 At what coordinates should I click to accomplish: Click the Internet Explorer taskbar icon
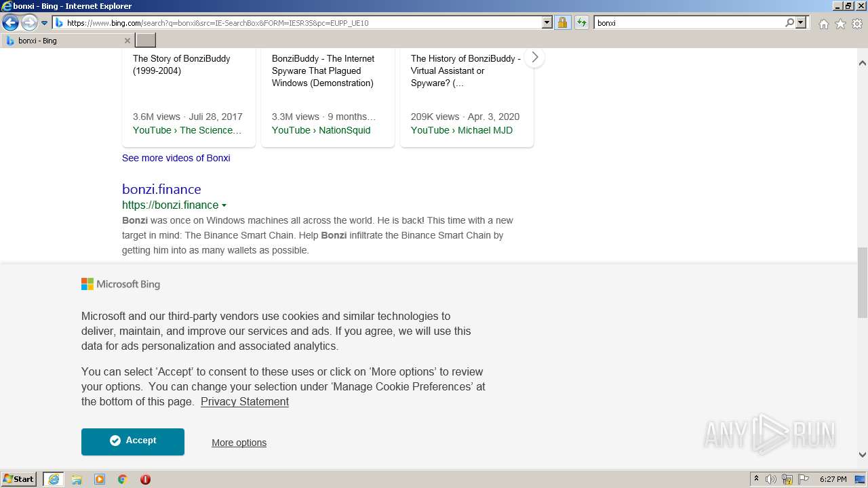click(x=54, y=479)
